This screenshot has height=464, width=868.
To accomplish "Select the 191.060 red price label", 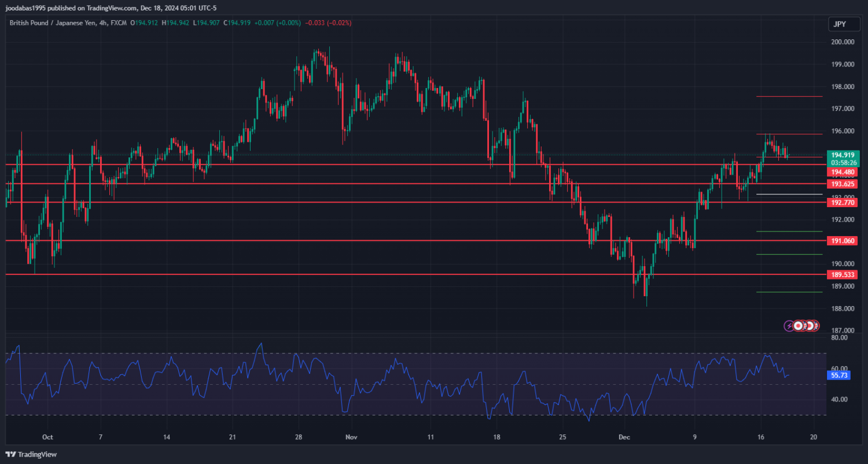I will pyautogui.click(x=844, y=241).
